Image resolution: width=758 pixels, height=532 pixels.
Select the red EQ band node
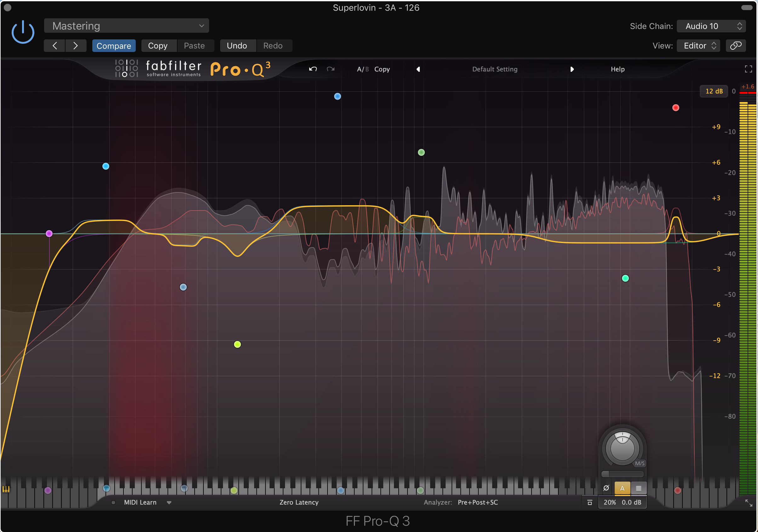(675, 108)
